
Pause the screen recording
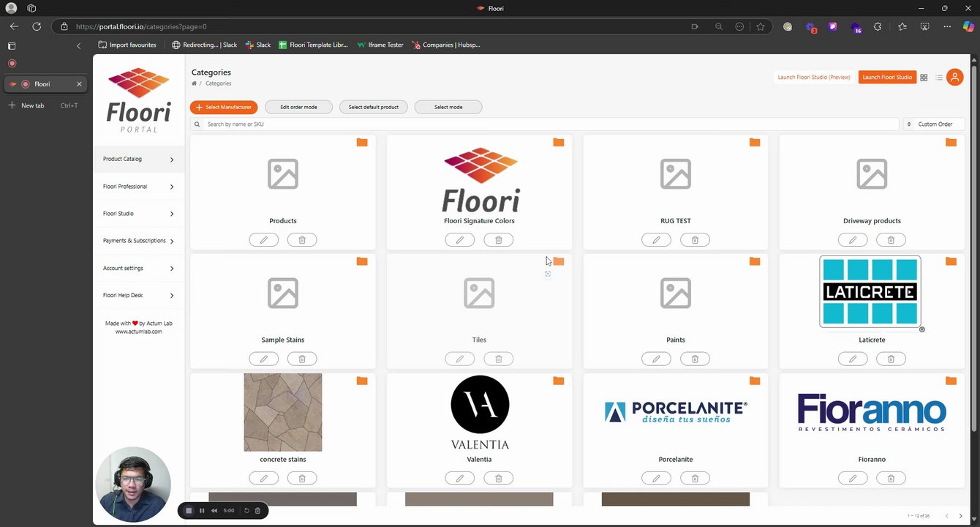202,511
